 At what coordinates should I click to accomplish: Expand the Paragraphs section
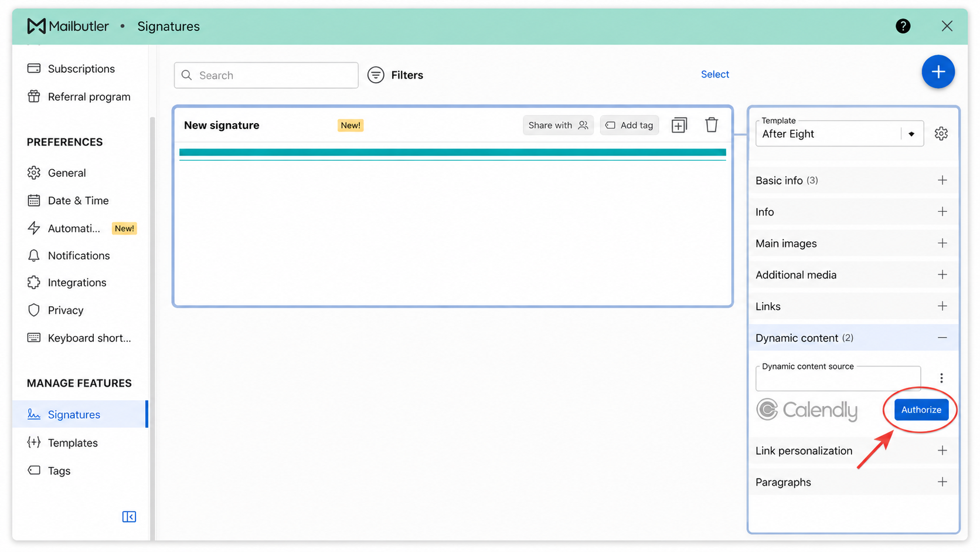click(x=853, y=482)
